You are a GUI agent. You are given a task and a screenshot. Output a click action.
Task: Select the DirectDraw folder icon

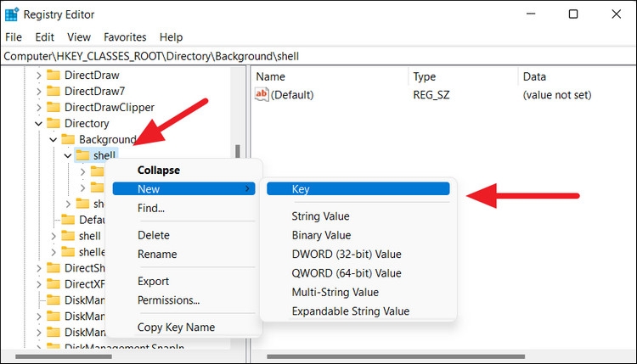click(53, 76)
